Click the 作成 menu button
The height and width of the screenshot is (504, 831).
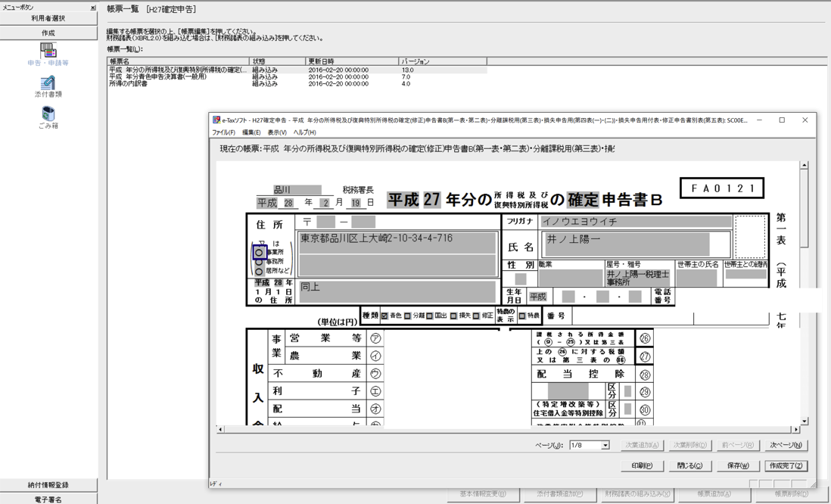pos(48,33)
